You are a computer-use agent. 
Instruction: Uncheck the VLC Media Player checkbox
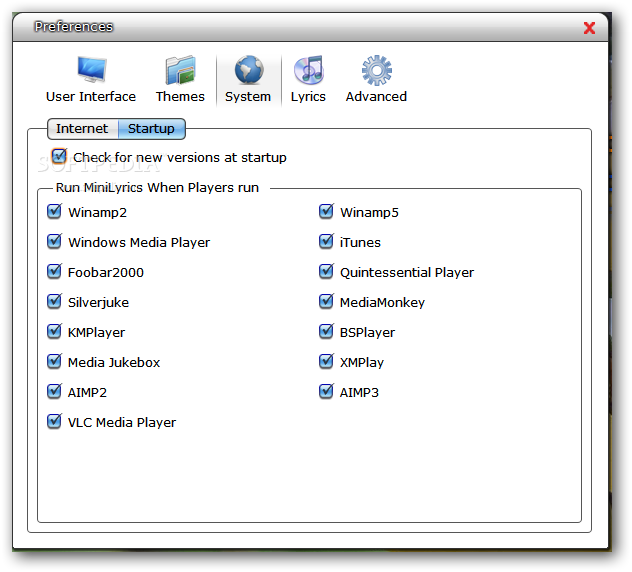pos(54,421)
